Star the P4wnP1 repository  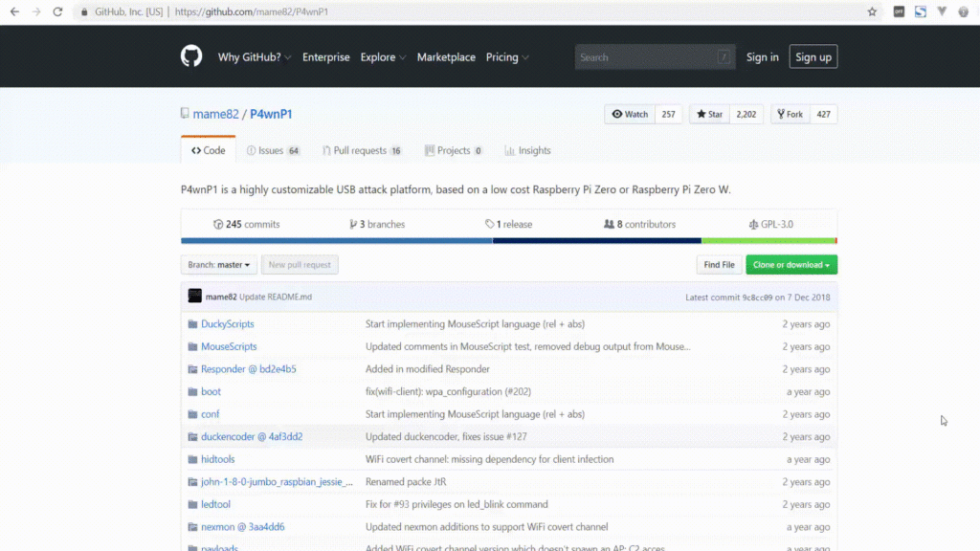[x=709, y=114]
